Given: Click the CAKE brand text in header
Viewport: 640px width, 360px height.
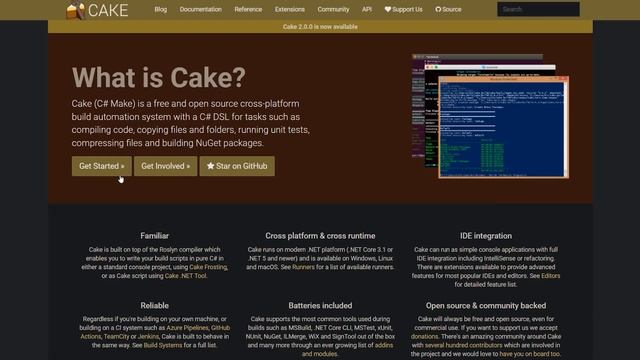Looking at the screenshot, I should tap(108, 10).
